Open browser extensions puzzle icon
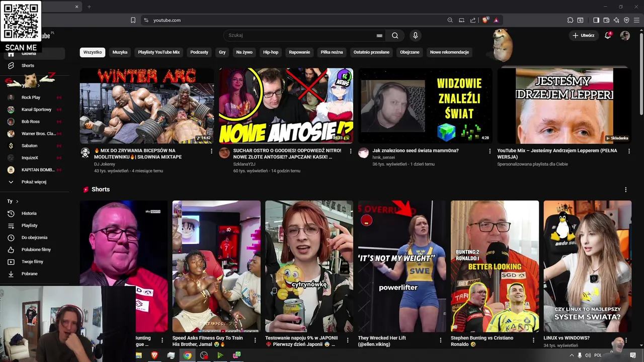 570,20
